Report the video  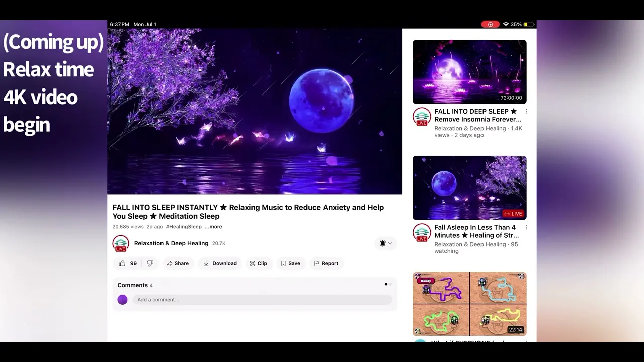326,263
